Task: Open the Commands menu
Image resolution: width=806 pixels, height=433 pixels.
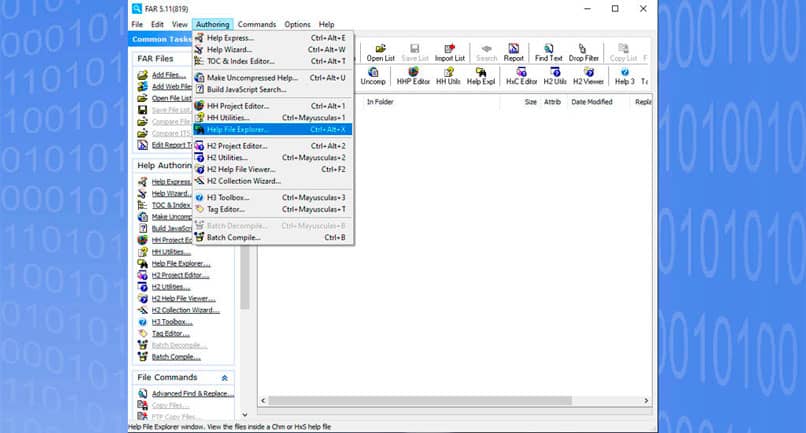Action: pos(257,24)
